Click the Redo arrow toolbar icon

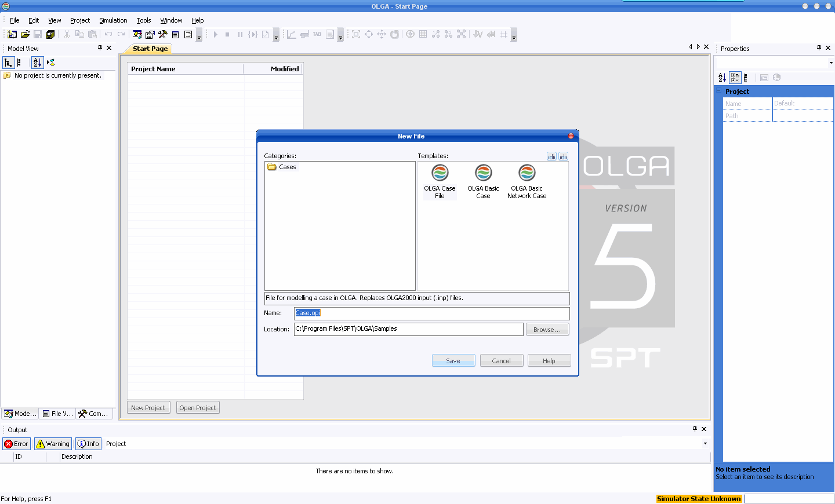(121, 35)
